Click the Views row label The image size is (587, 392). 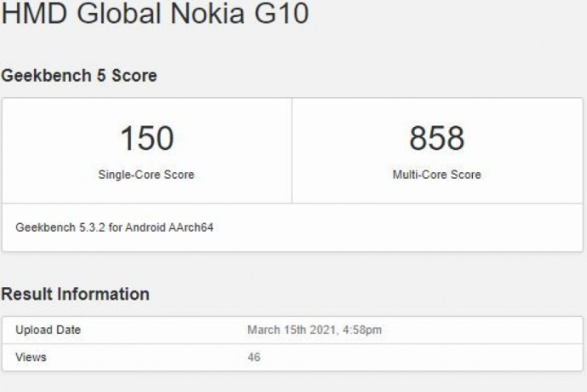pos(31,357)
